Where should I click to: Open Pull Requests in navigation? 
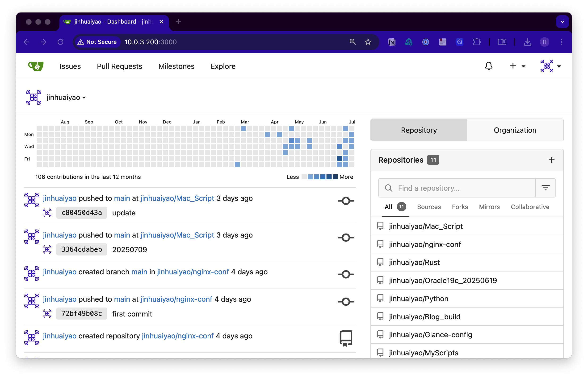(119, 66)
